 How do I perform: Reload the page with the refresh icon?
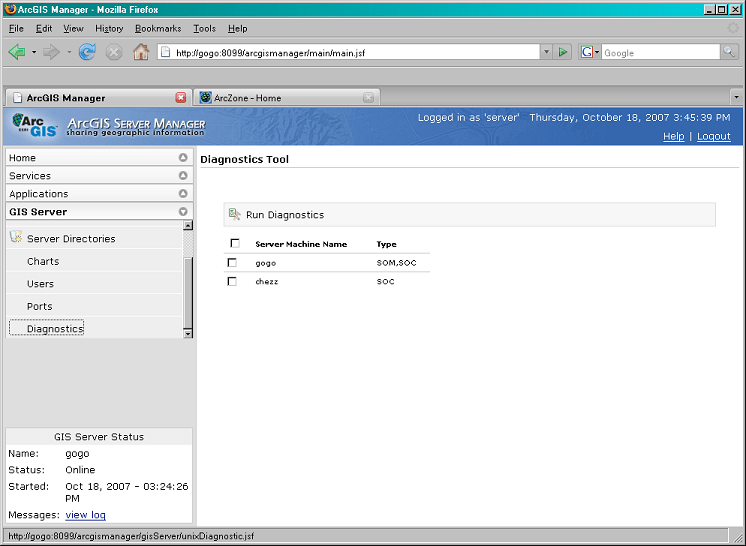[x=87, y=52]
